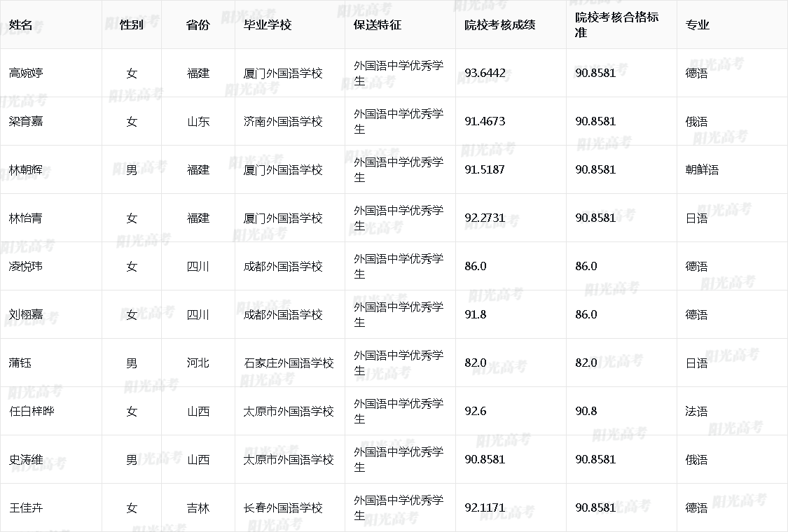Screen dimensions: 788x532
Task: Click major 俄语 in 史涛维's row
Action: pyautogui.click(x=696, y=460)
